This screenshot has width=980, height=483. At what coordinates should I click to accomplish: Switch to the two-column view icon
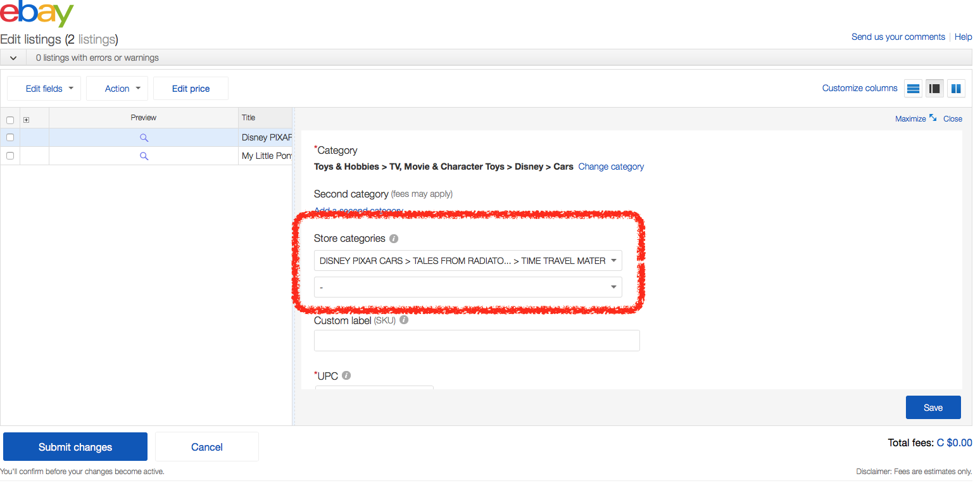(x=956, y=89)
